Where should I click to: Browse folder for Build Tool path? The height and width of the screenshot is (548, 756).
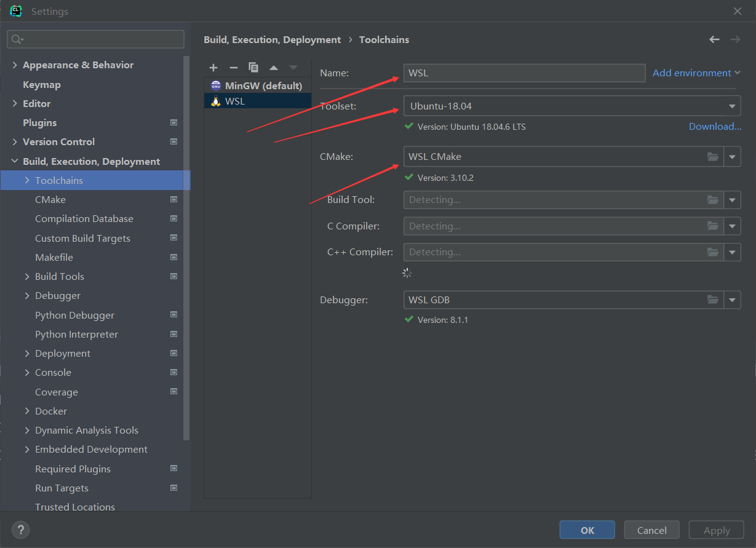713,200
